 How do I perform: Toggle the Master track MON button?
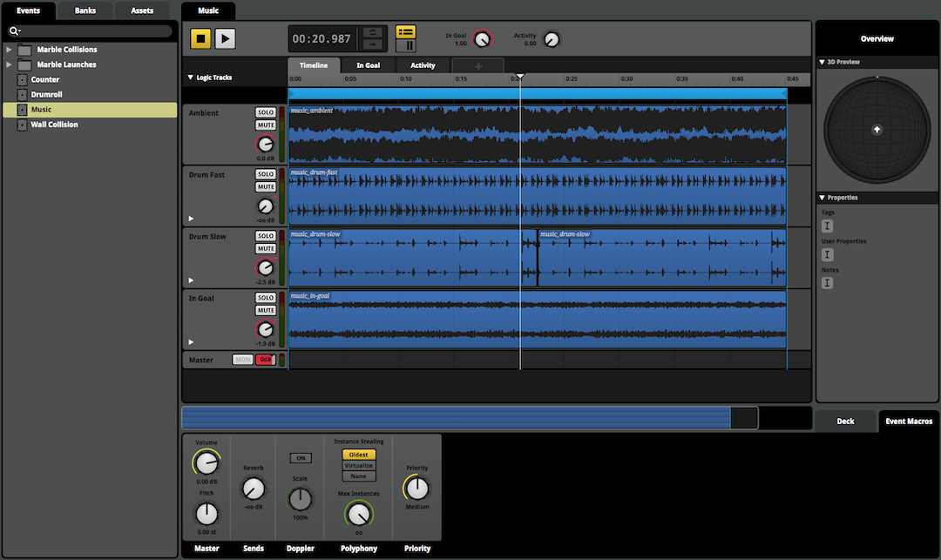click(242, 360)
